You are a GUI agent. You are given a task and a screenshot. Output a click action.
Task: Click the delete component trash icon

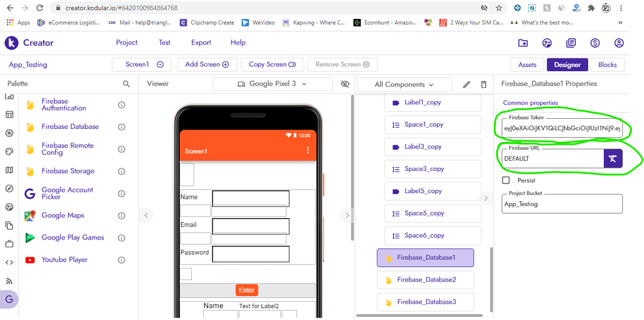[x=484, y=84]
